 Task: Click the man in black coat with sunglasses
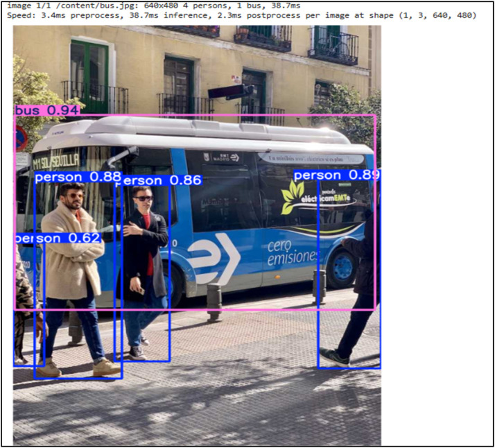(x=145, y=273)
